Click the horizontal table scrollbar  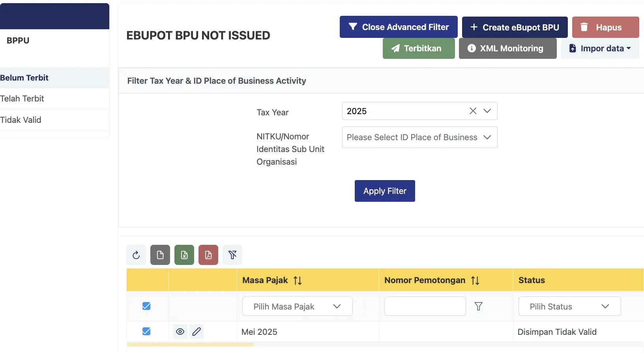(x=190, y=345)
